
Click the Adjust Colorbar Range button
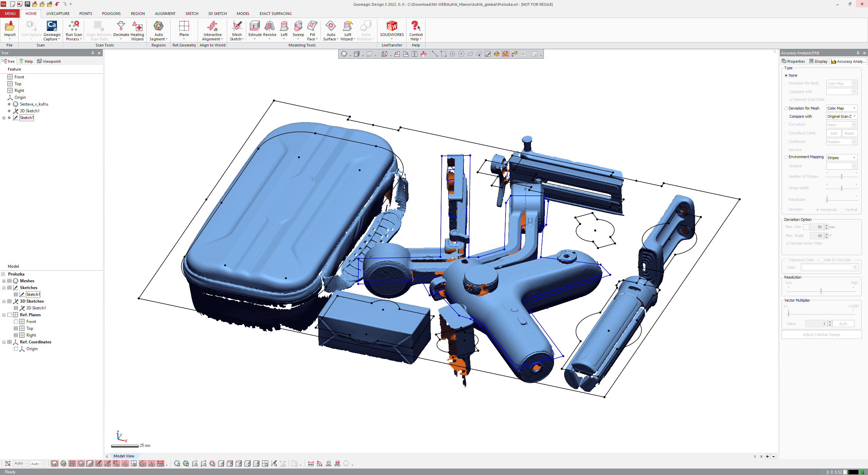click(x=821, y=335)
